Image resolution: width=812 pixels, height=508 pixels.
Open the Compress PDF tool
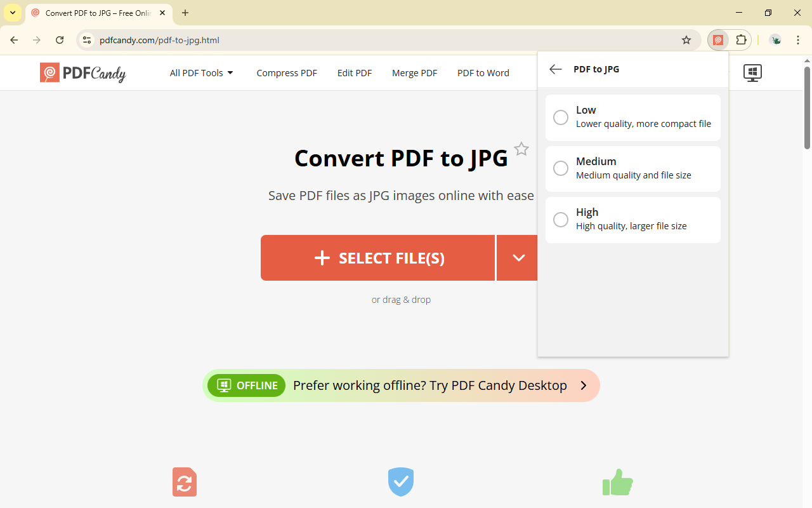287,72
